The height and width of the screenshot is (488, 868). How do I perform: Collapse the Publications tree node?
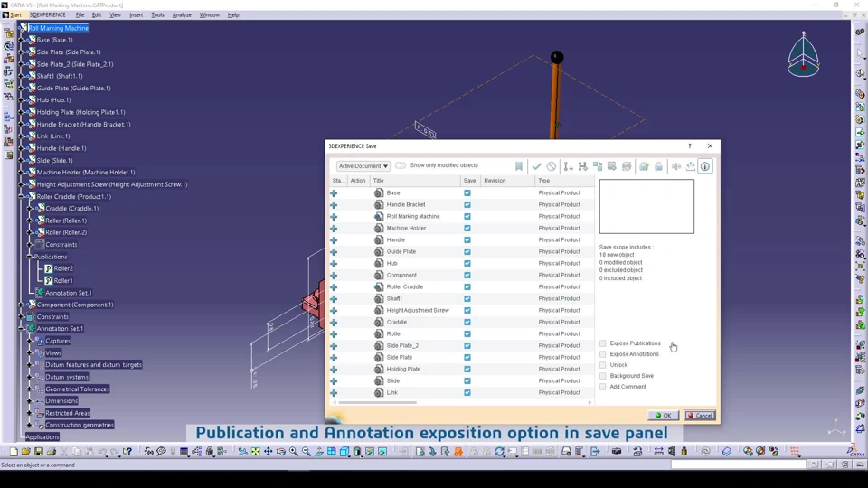pos(31,257)
